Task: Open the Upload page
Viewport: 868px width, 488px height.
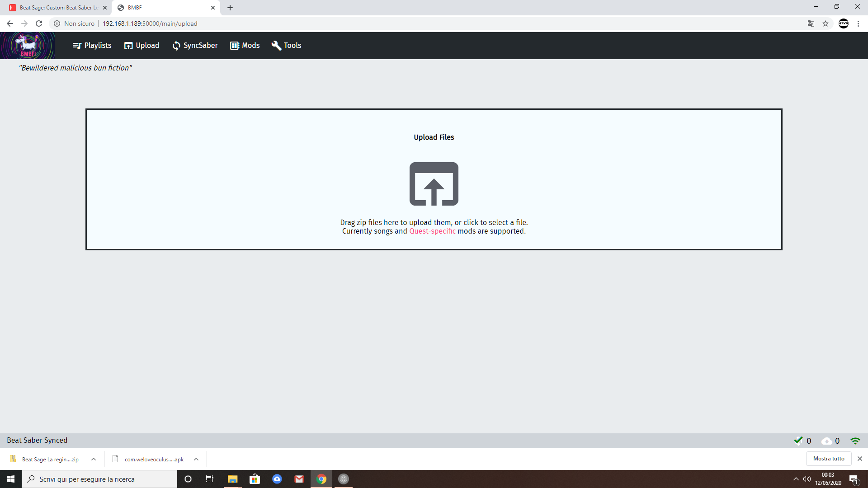Action: tap(142, 46)
